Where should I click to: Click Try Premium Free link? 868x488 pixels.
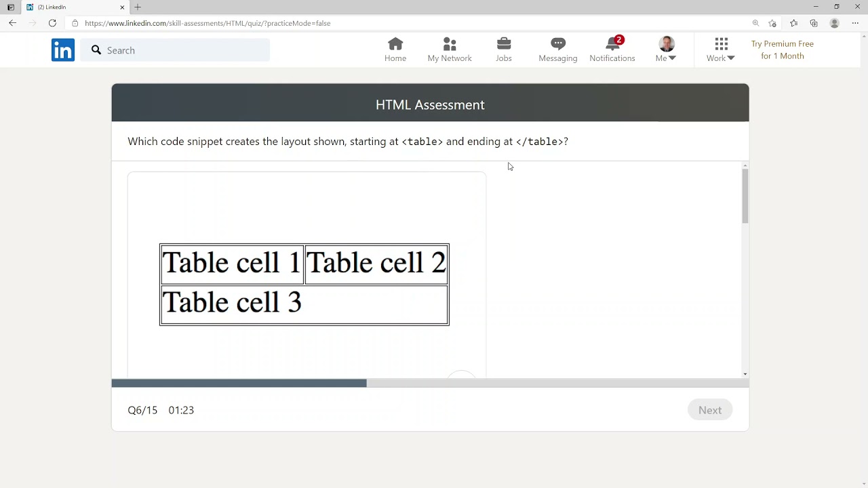(x=783, y=50)
